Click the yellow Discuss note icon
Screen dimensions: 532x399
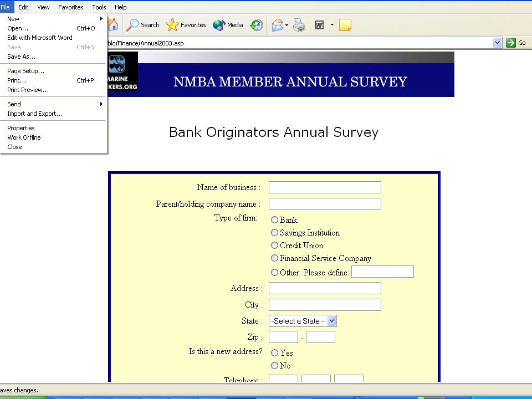345,25
